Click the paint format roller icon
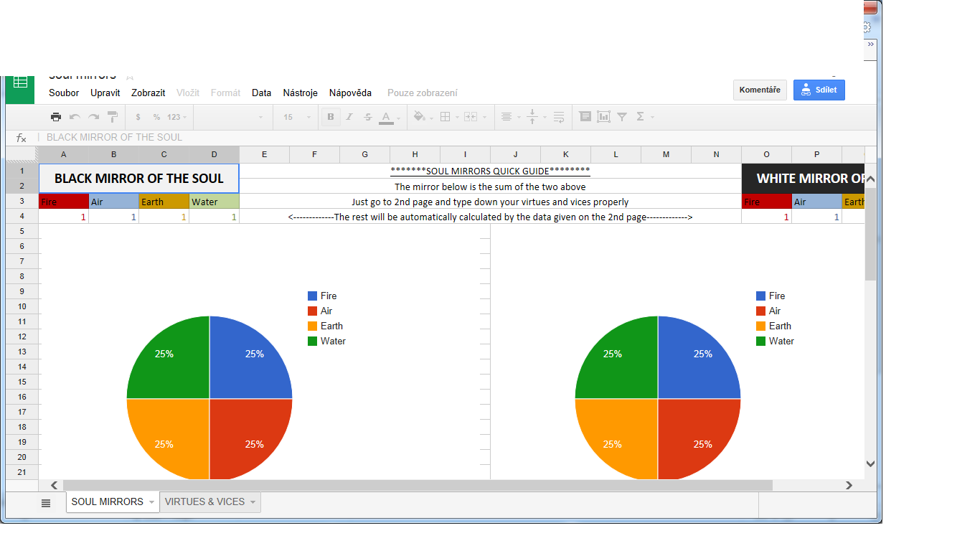 coord(113,117)
